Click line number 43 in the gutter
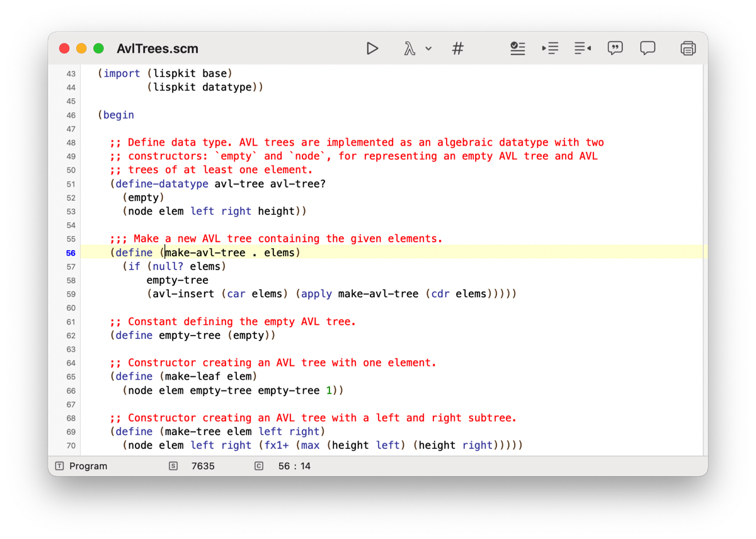The height and width of the screenshot is (539, 756). pyautogui.click(x=71, y=74)
